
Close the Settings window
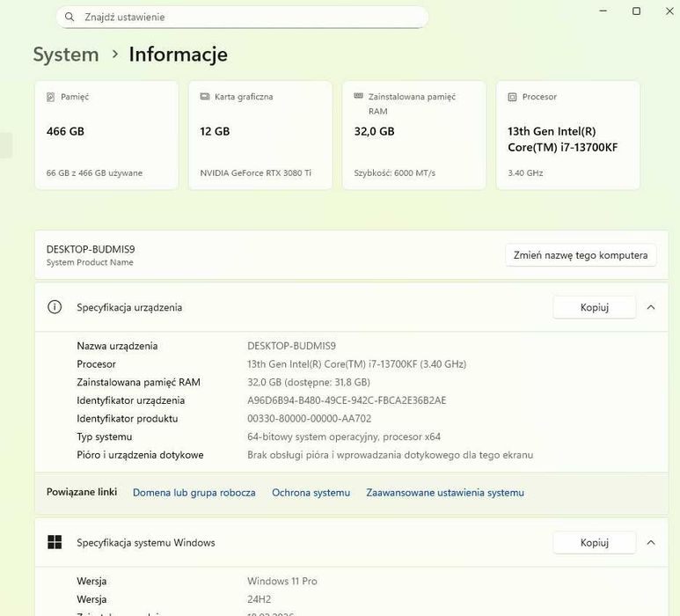tap(669, 11)
